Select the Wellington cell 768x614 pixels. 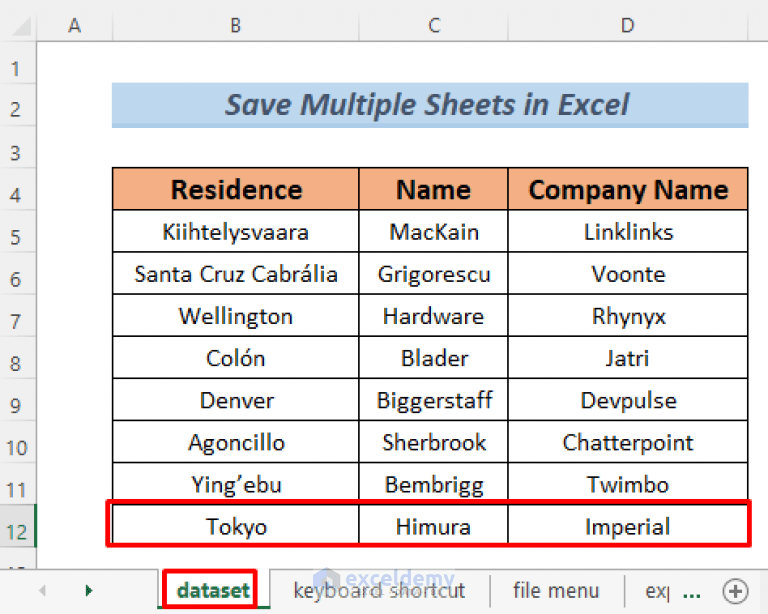[236, 316]
